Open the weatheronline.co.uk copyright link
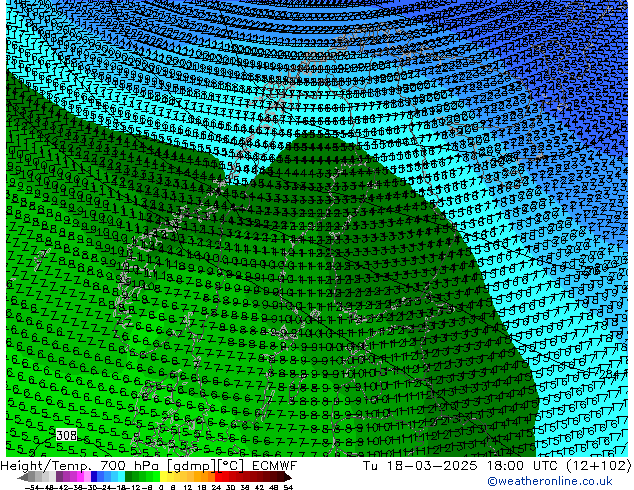 point(550,481)
